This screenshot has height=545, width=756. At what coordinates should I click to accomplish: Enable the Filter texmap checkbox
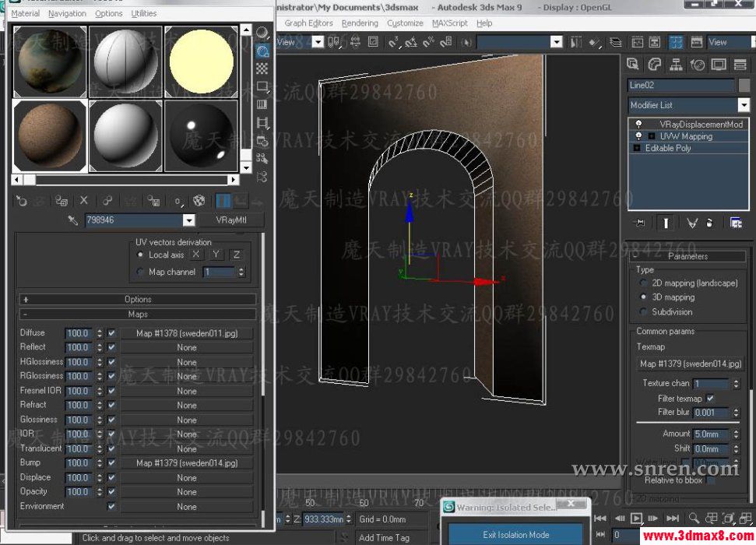[711, 398]
